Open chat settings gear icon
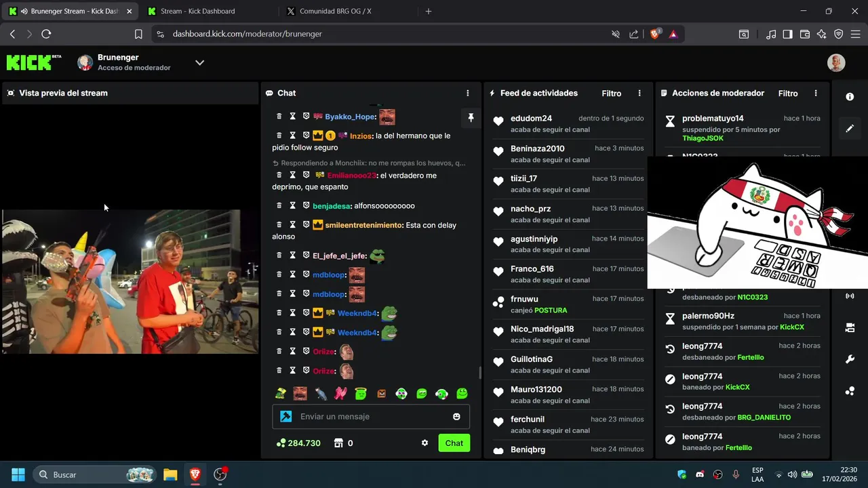The height and width of the screenshot is (488, 868). [425, 443]
